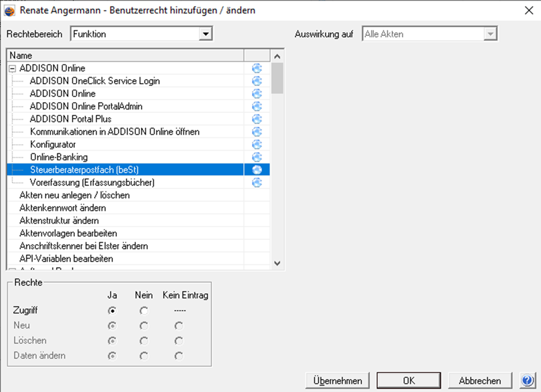Select Nein for Zugriff
The width and height of the screenshot is (541, 392).
click(144, 311)
